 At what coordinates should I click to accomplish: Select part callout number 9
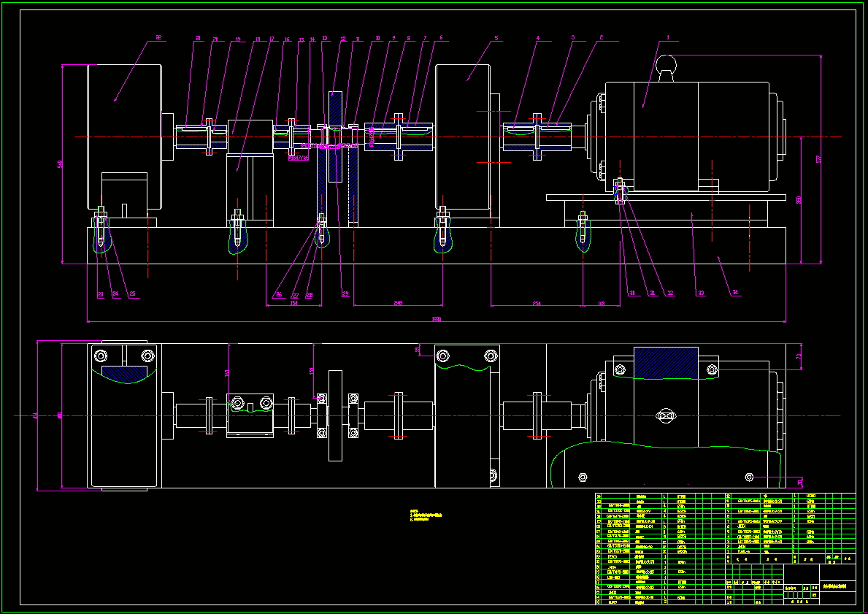[393, 38]
